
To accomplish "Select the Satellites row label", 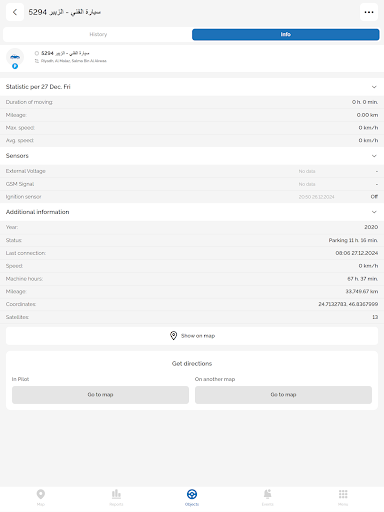I will pos(17,317).
